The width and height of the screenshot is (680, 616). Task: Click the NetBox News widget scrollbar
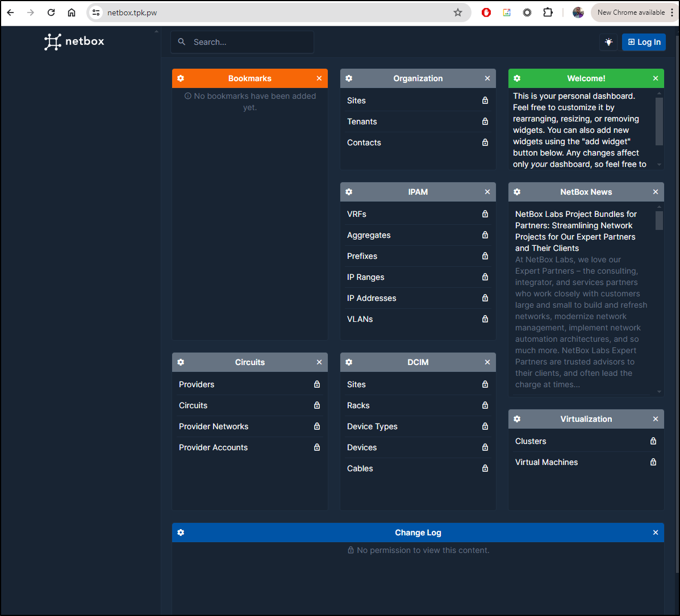[659, 221]
